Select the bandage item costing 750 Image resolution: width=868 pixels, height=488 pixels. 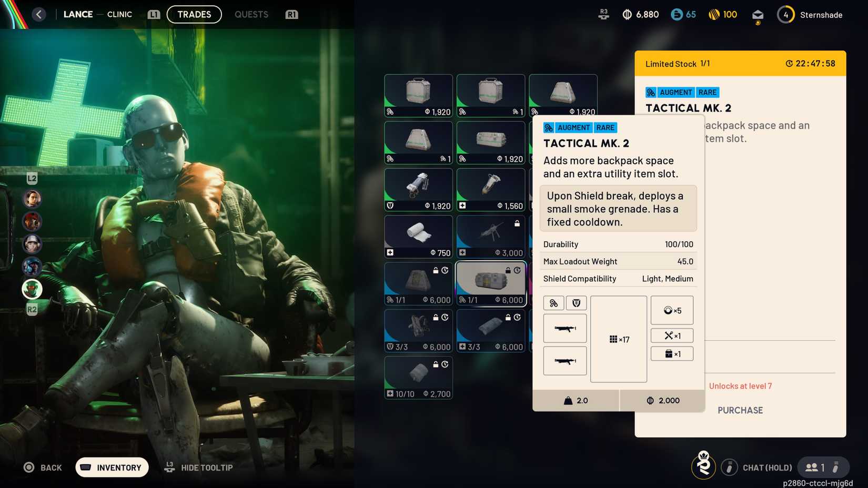pos(418,236)
